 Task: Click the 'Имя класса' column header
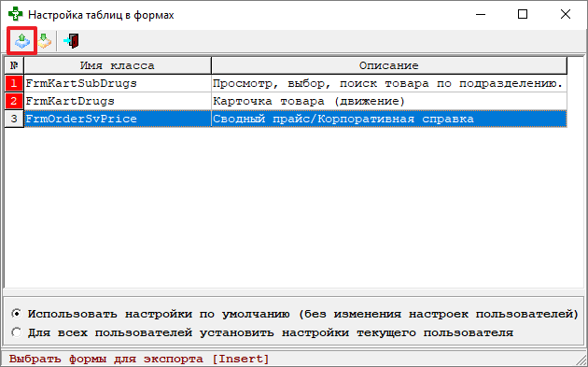[118, 65]
